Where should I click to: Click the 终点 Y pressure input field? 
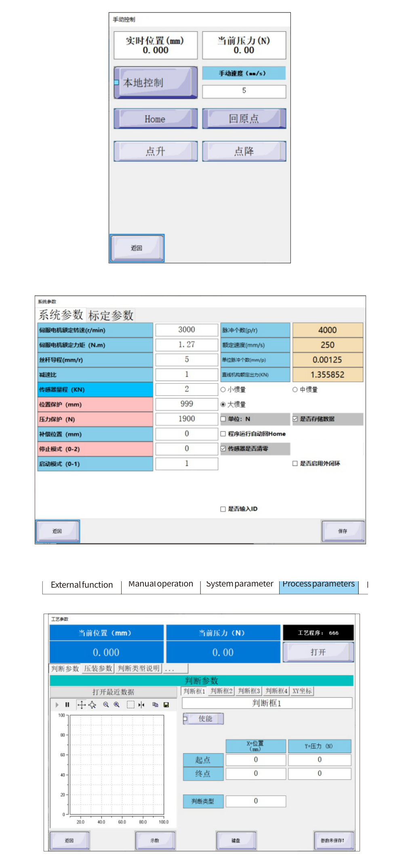(x=320, y=774)
